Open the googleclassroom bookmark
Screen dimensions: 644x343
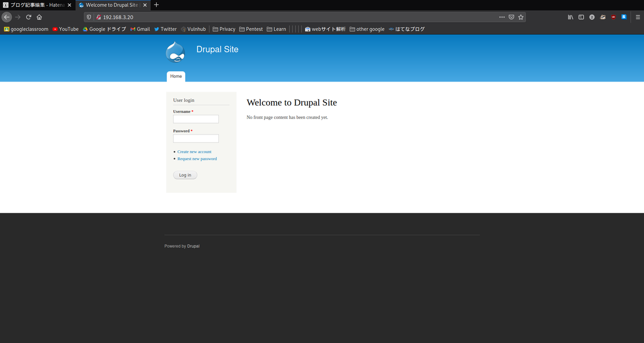(26, 29)
